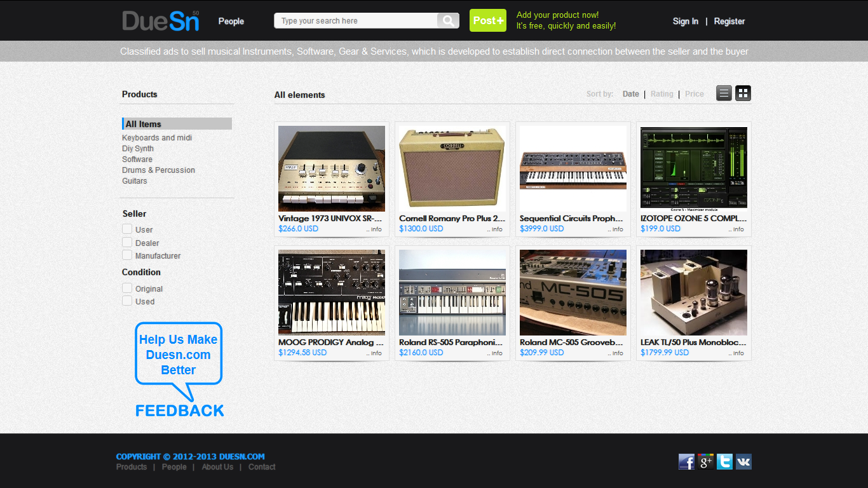Tick the Used condition checkbox
The height and width of the screenshot is (488, 868).
[x=127, y=301]
